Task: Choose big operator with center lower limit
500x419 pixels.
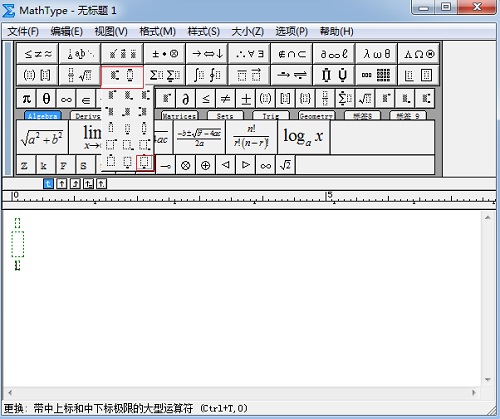Action: 128,162
